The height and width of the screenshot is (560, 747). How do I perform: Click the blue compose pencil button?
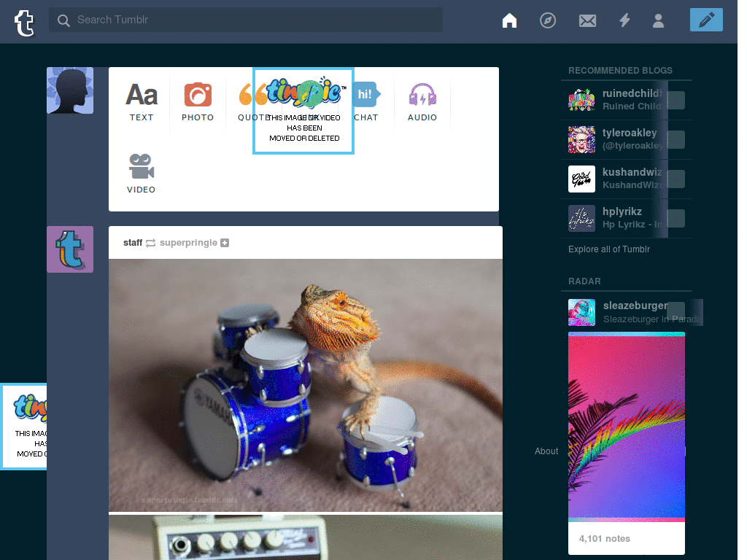click(x=706, y=20)
